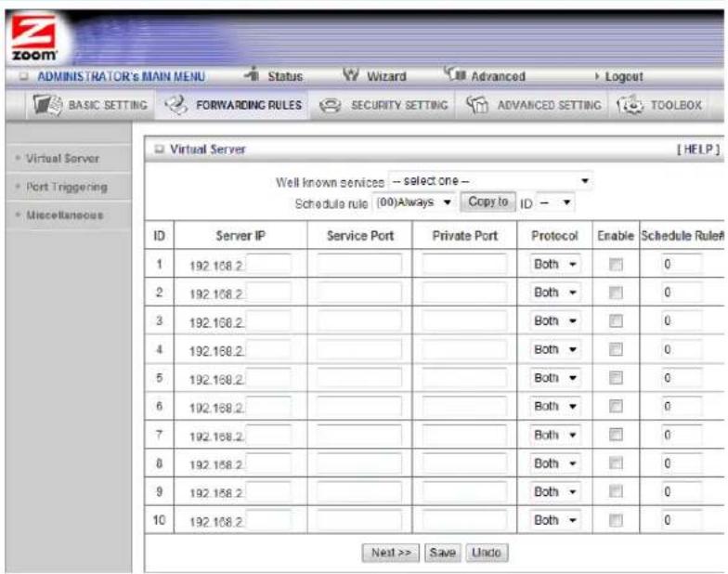The width and height of the screenshot is (728, 574).
Task: Switch to Forwarding Rules tab
Action: (x=249, y=105)
